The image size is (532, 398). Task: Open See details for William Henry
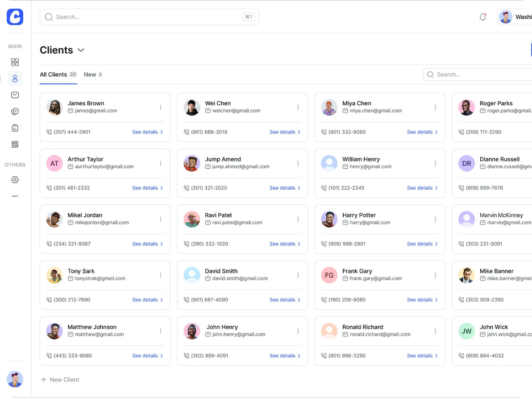click(x=422, y=188)
